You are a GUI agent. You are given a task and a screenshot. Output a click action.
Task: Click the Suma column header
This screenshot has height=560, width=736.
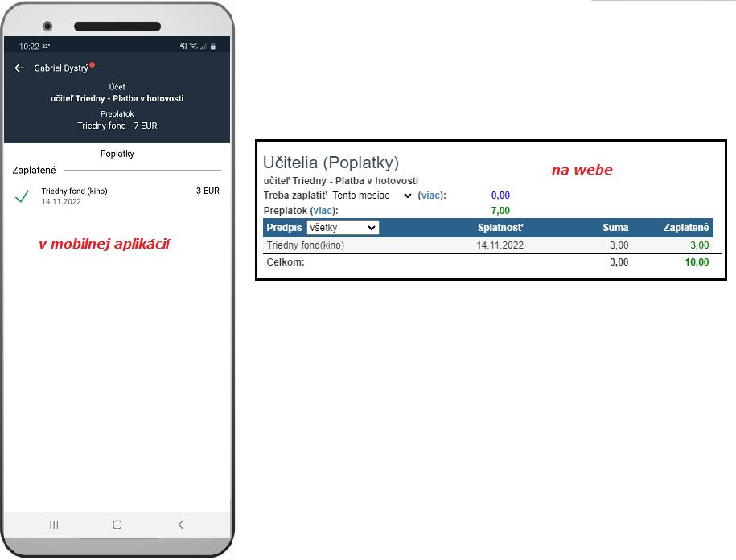pos(615,228)
